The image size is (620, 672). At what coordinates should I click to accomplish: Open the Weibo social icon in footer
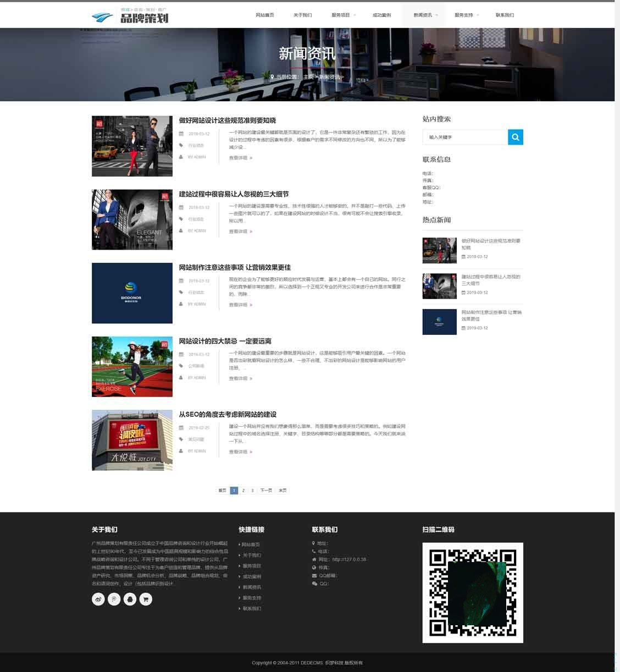(x=98, y=599)
